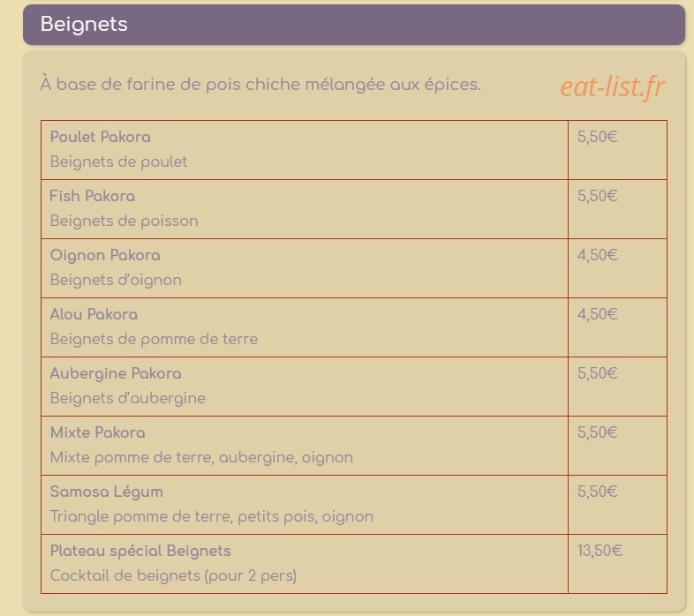Click the description 'Beignets d'aubergine'
Image resolution: width=694 pixels, height=616 pixels.
tap(127, 398)
